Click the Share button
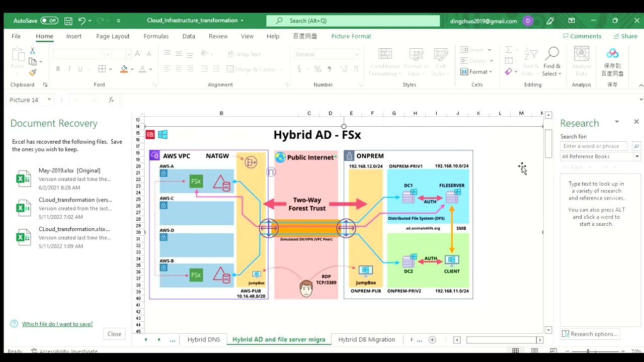The image size is (644, 362). pos(625,36)
